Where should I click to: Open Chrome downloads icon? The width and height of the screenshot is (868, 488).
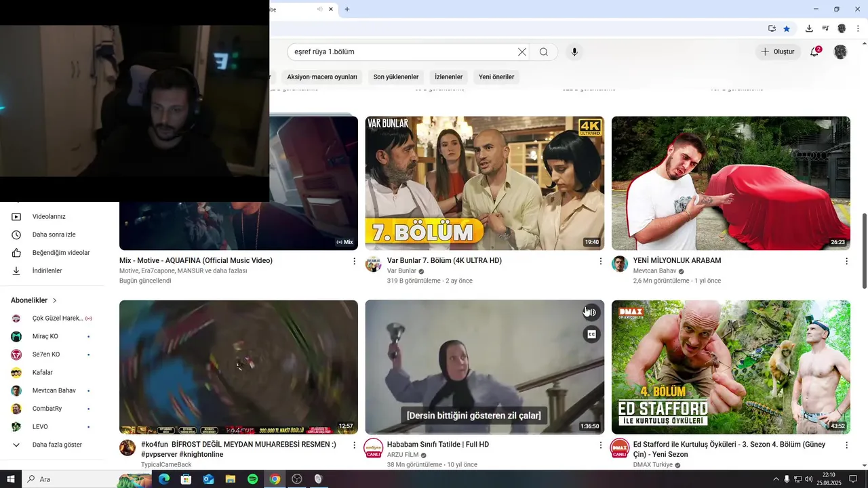(809, 28)
